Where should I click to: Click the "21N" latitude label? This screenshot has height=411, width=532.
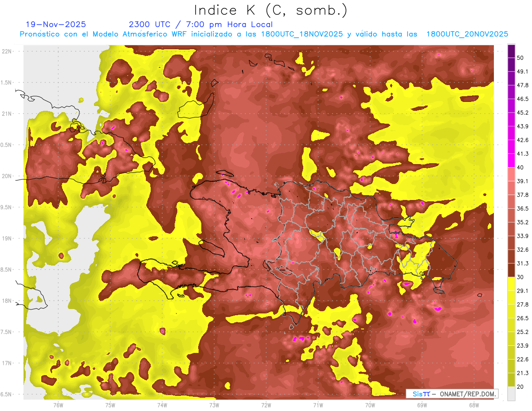(7, 114)
